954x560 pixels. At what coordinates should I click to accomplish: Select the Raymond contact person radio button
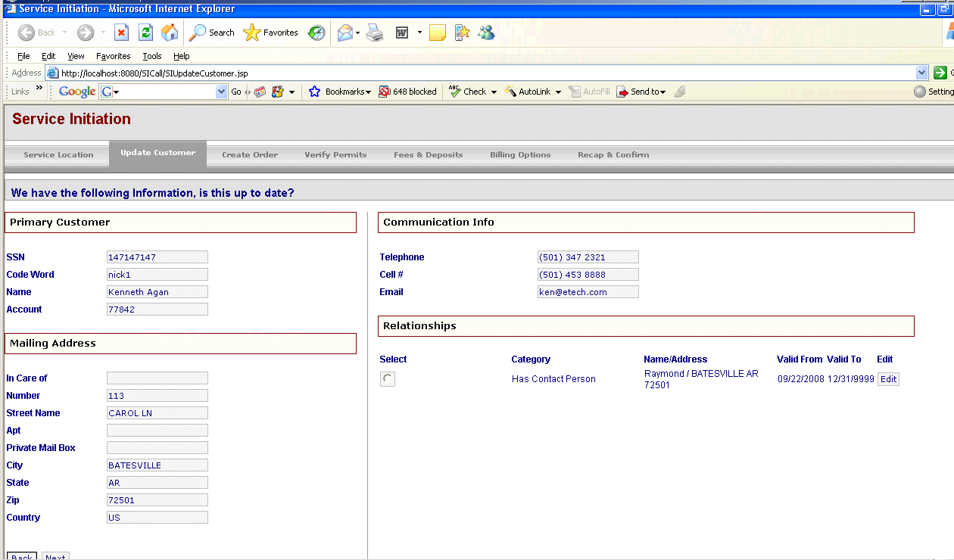[387, 378]
